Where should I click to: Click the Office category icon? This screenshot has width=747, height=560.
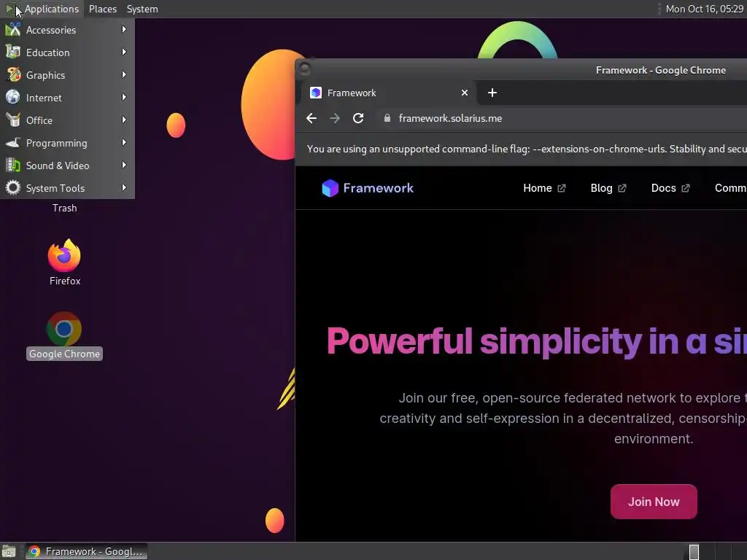13,120
